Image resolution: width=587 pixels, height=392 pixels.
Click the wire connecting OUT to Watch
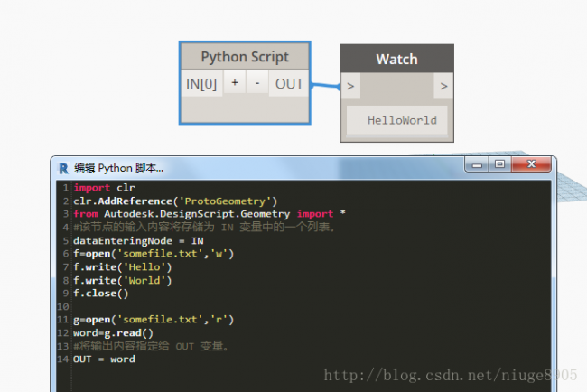(x=325, y=87)
